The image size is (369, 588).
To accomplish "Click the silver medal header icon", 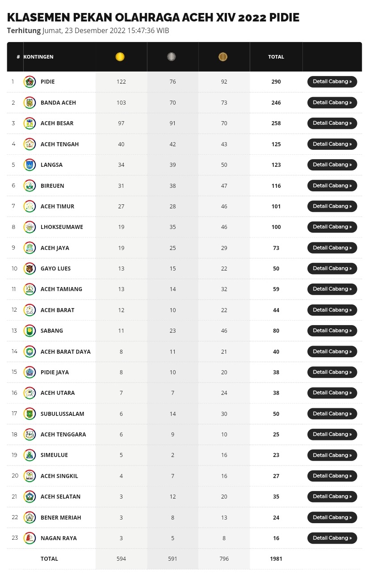I will tap(172, 57).
